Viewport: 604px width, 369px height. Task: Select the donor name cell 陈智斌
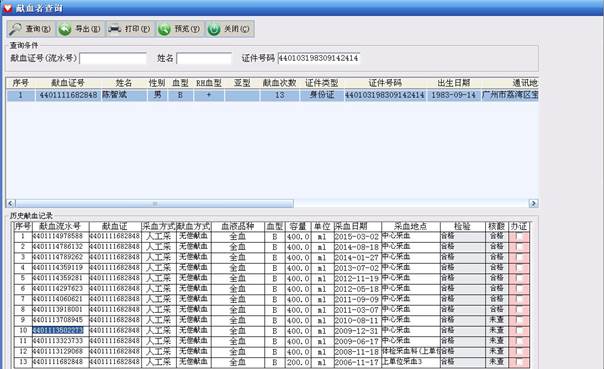(124, 95)
